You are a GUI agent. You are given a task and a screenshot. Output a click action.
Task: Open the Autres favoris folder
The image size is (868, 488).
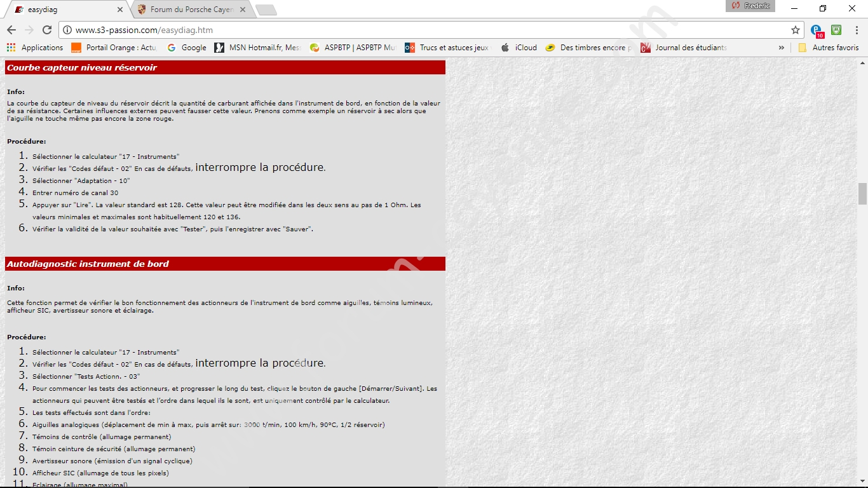[829, 48]
